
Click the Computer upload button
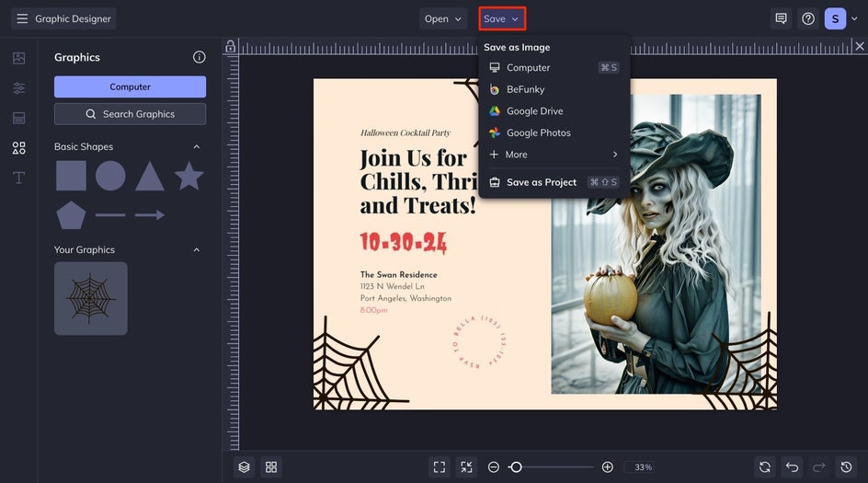130,87
